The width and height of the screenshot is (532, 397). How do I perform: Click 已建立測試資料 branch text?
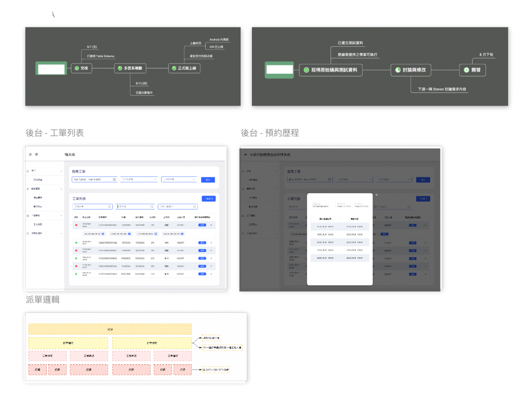[x=350, y=43]
